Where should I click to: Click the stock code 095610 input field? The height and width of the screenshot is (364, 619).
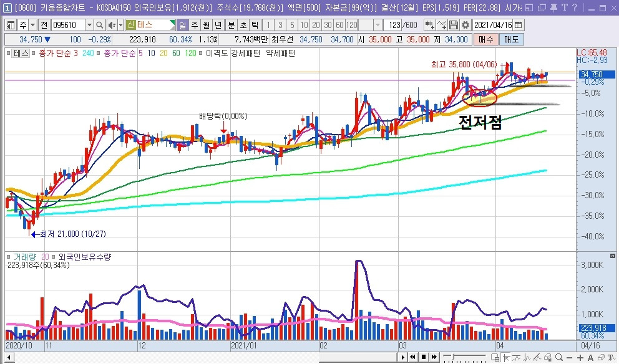point(68,25)
